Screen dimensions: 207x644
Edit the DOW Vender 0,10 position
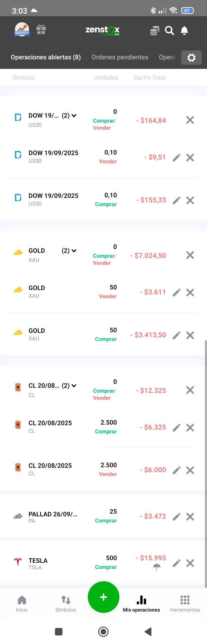177,158
